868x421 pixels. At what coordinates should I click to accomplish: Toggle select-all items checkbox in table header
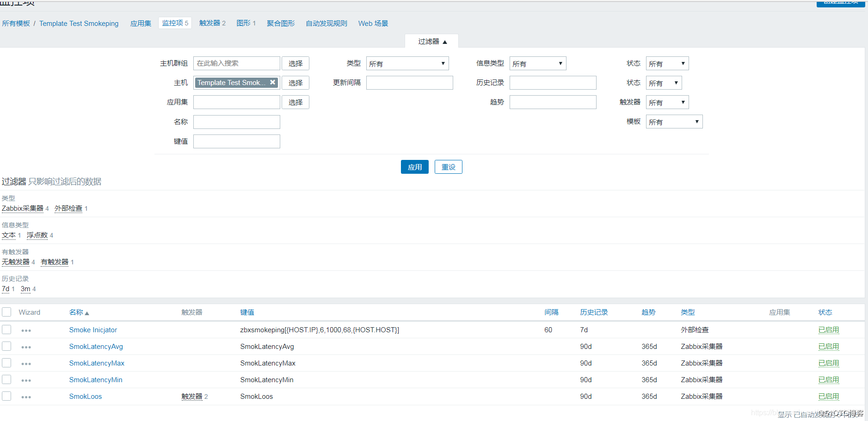6,312
